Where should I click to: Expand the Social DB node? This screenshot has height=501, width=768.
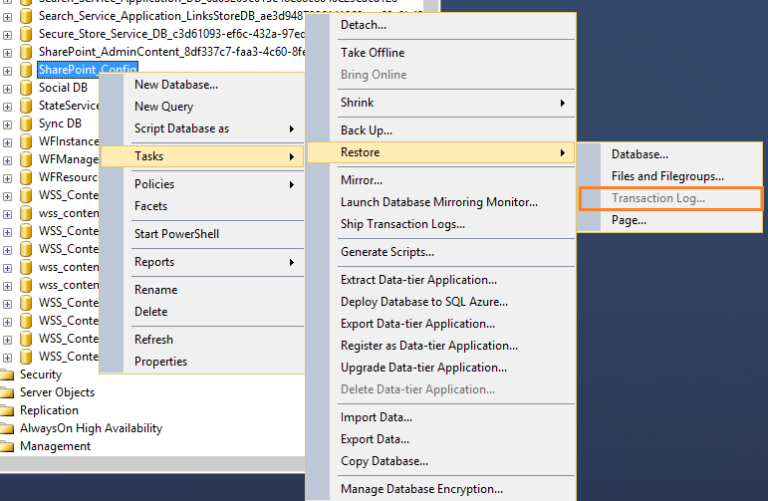click(7, 89)
